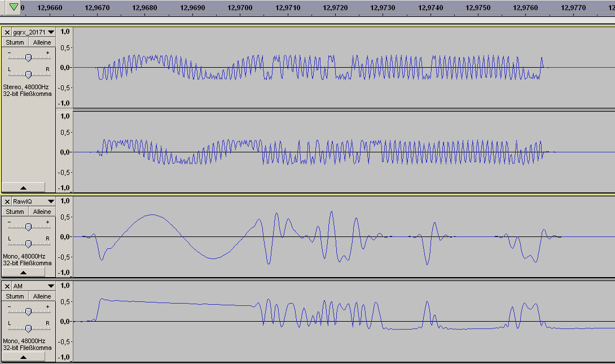Solo the RawIQ track with Alleine
This screenshot has width=615, height=364.
coord(42,212)
